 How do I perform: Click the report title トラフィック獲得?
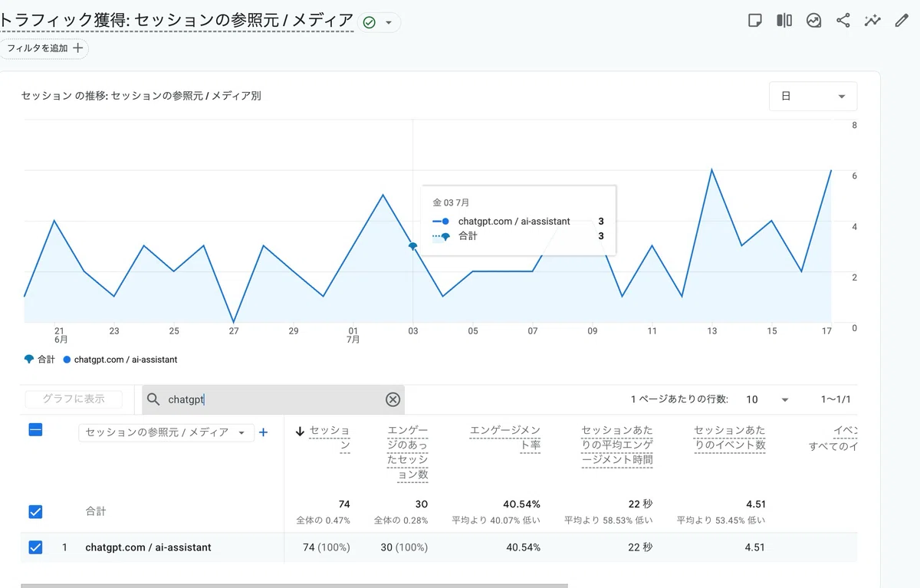[177, 21]
